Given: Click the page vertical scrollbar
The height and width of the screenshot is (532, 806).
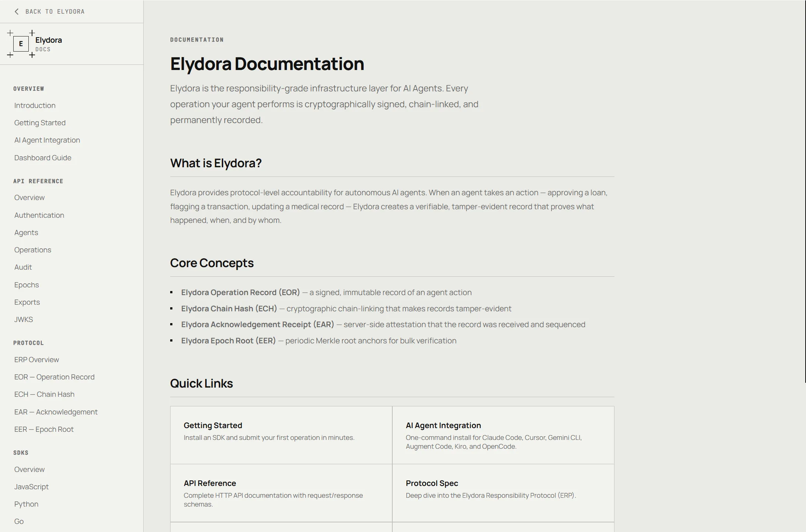Looking at the screenshot, I should click(805, 192).
